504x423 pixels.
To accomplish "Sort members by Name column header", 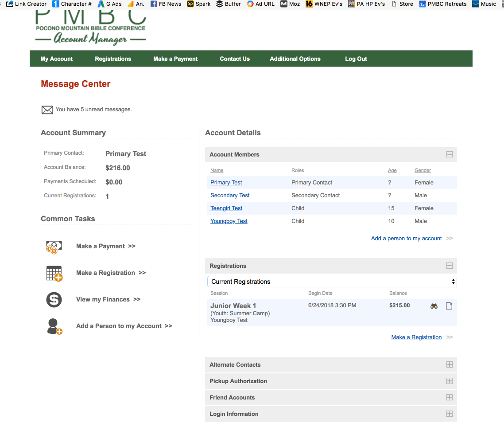I will tap(217, 171).
